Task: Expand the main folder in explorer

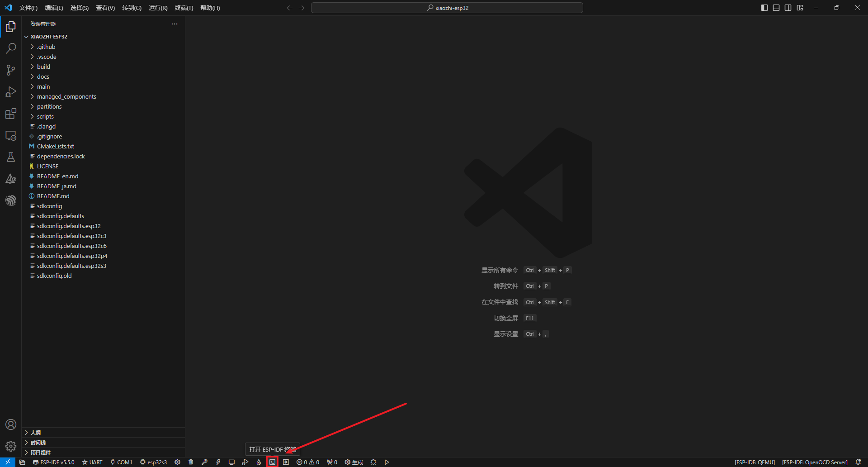Action: point(43,86)
